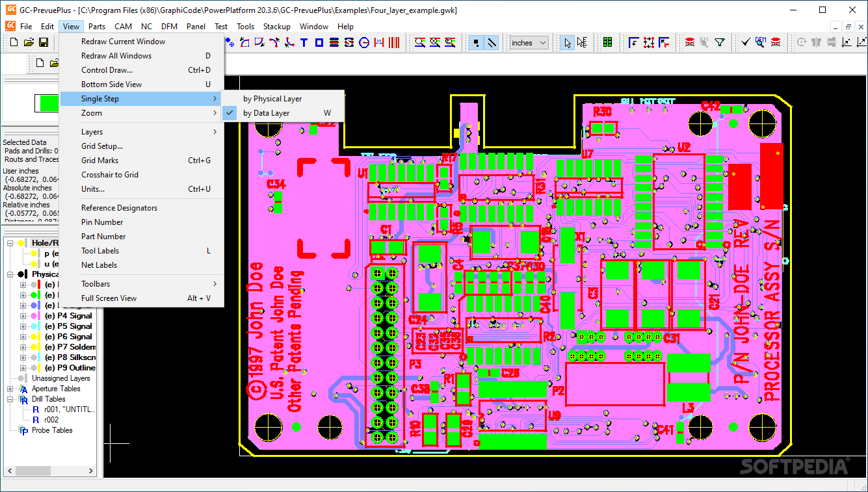
Task: Click the Open folder icon in main toolbar
Action: point(29,43)
